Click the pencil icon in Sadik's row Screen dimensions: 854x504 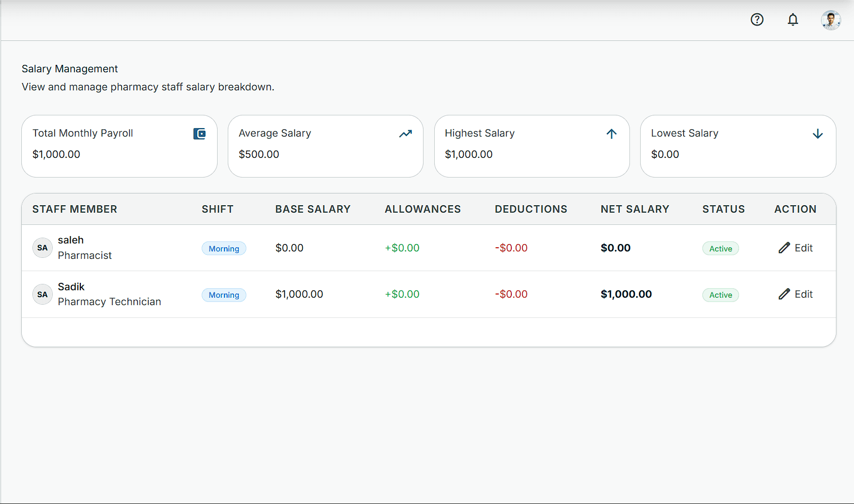pyautogui.click(x=784, y=294)
